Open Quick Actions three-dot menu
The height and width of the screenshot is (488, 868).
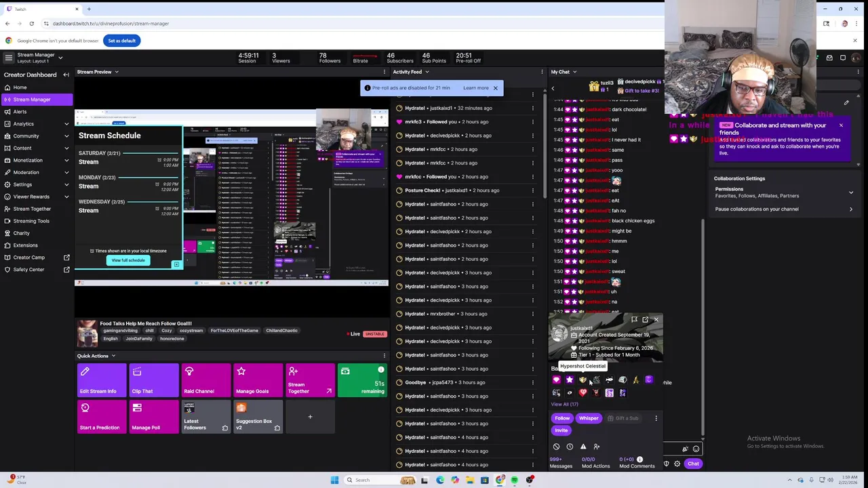point(384,356)
